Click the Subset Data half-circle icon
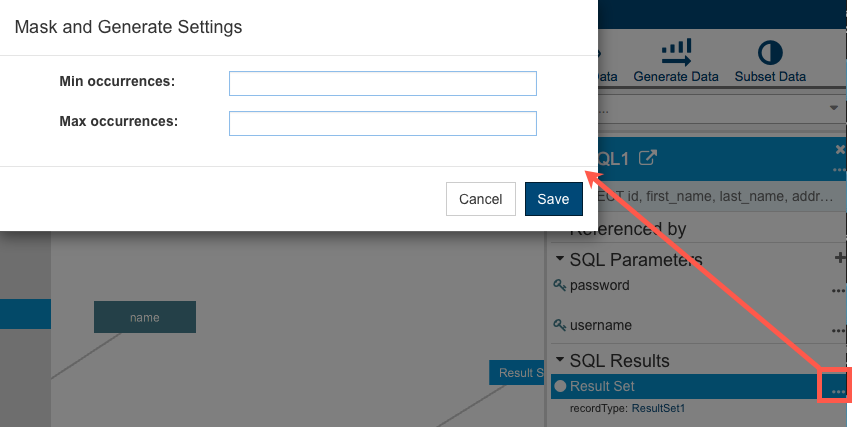 tap(770, 53)
